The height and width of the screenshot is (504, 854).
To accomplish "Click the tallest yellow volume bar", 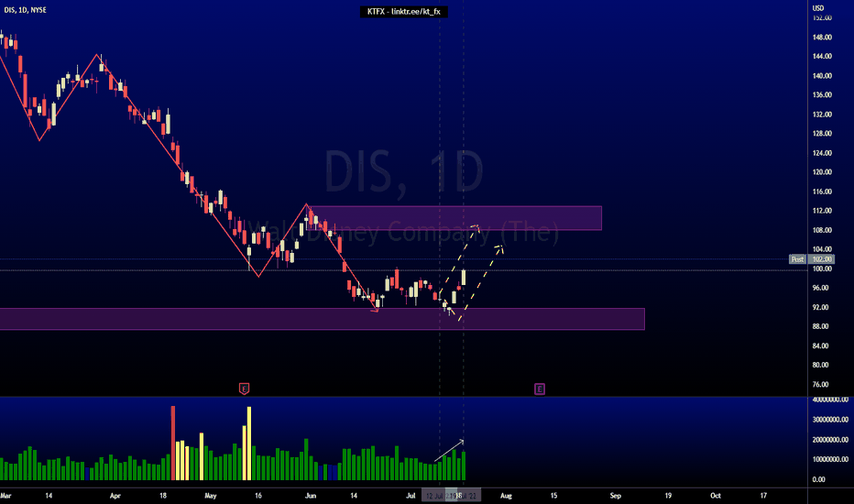I will tap(249, 443).
